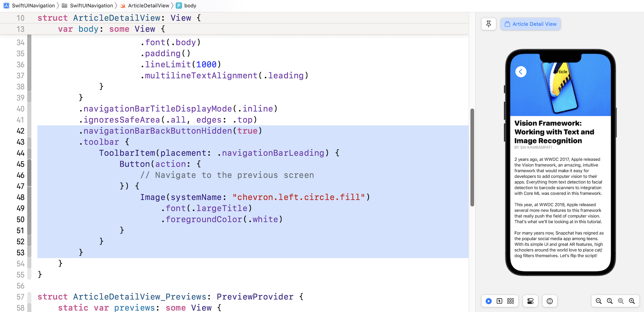Tap the back chevron in phone preview

(x=521, y=71)
